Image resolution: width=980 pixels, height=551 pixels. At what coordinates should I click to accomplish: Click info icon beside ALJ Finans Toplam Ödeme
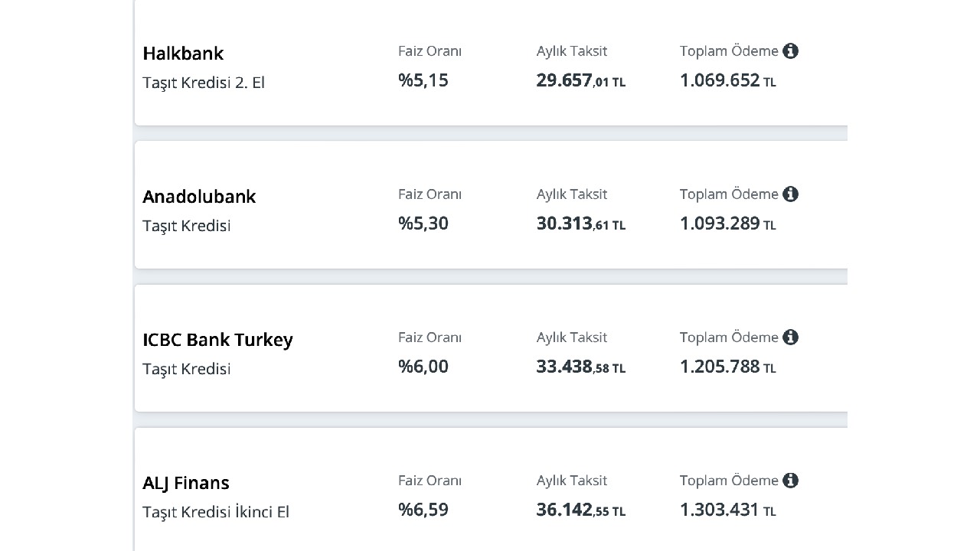click(791, 481)
